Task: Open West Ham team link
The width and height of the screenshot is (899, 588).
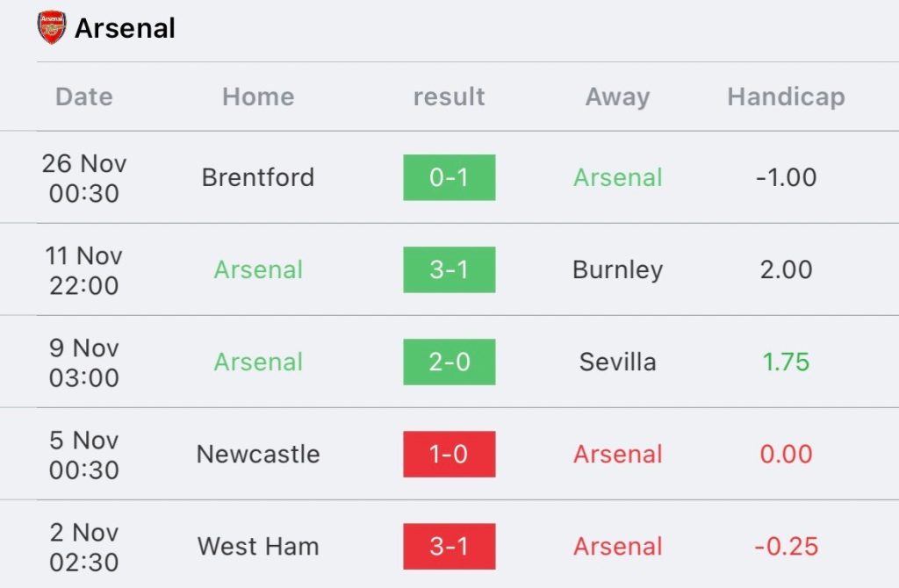Action: pos(258,547)
